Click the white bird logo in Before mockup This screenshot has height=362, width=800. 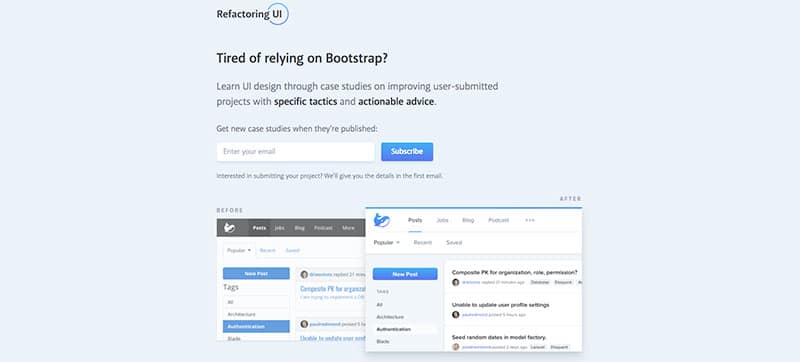230,228
